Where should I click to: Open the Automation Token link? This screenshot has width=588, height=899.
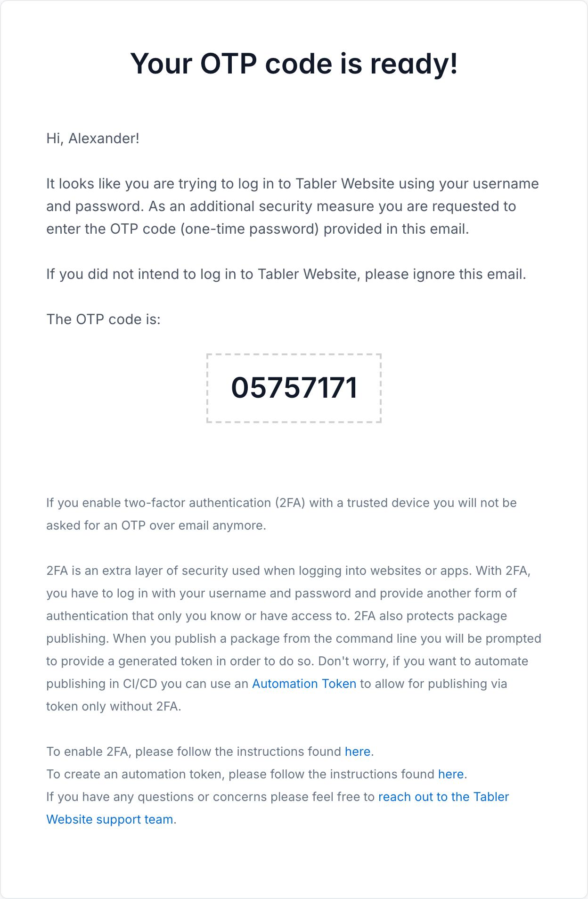point(304,684)
